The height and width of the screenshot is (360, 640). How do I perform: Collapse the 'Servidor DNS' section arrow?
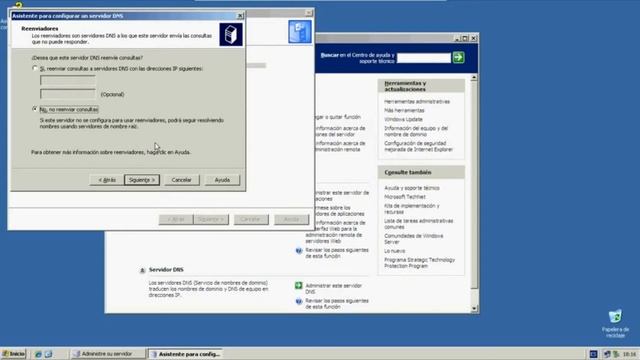[x=142, y=270]
